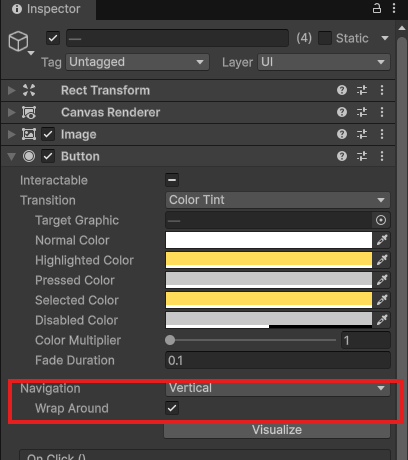The width and height of the screenshot is (408, 460).
Task: Pick Disabled Color with eyedropper
Action: [382, 320]
